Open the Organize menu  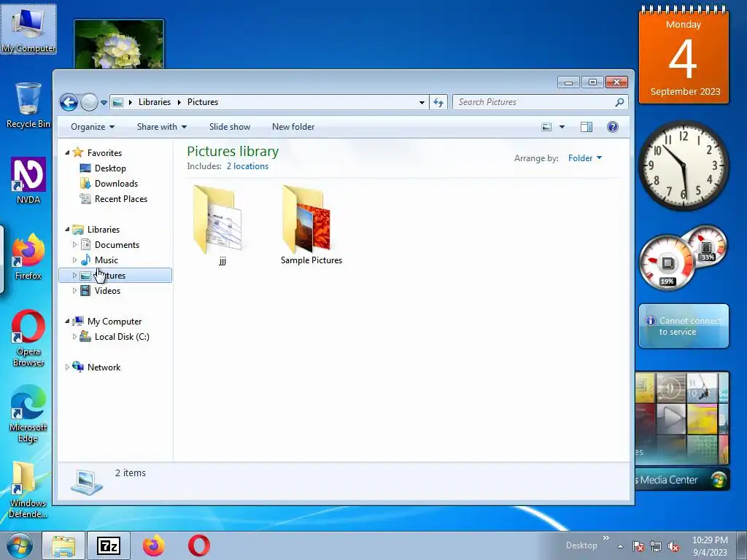click(93, 127)
